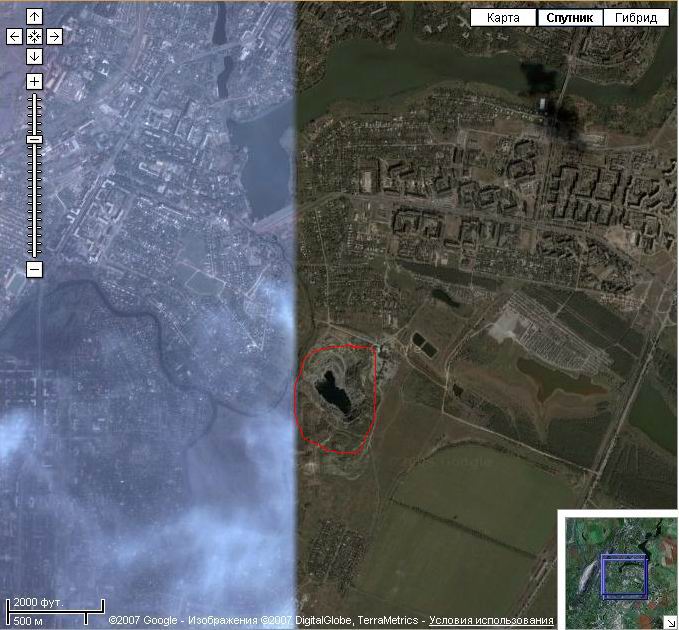The width and height of the screenshot is (679, 630).
Task: Click the topmost tick of zoom slider
Action: [x=34, y=98]
